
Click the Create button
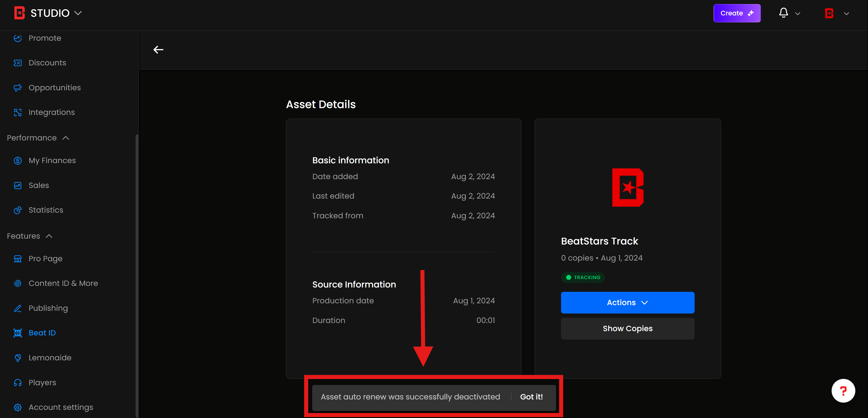coord(737,13)
